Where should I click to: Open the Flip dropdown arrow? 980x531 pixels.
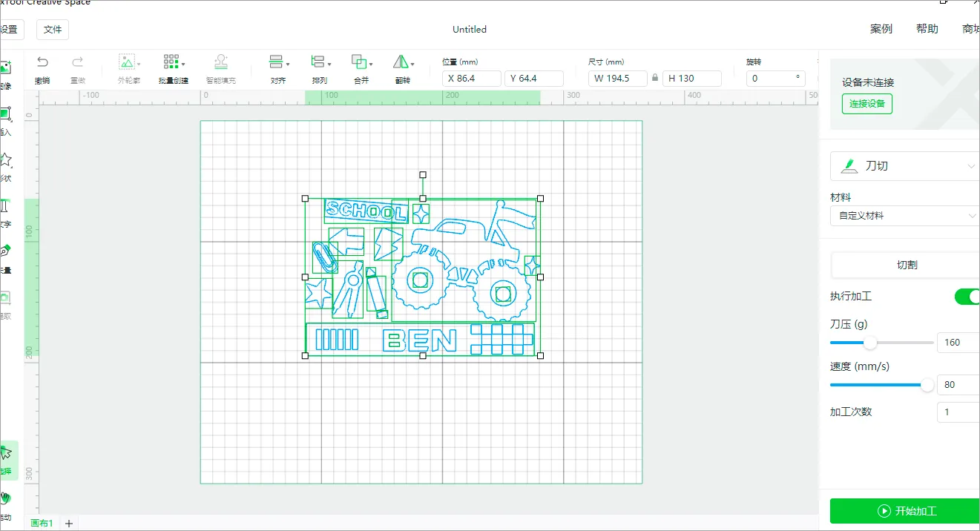[412, 65]
